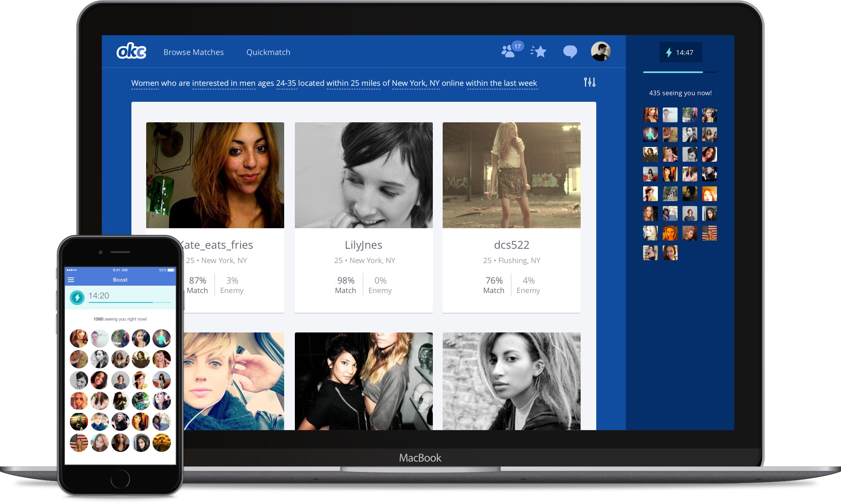The height and width of the screenshot is (504, 841).
Task: Click Kate_eats_fries profile photo
Action: (x=215, y=175)
